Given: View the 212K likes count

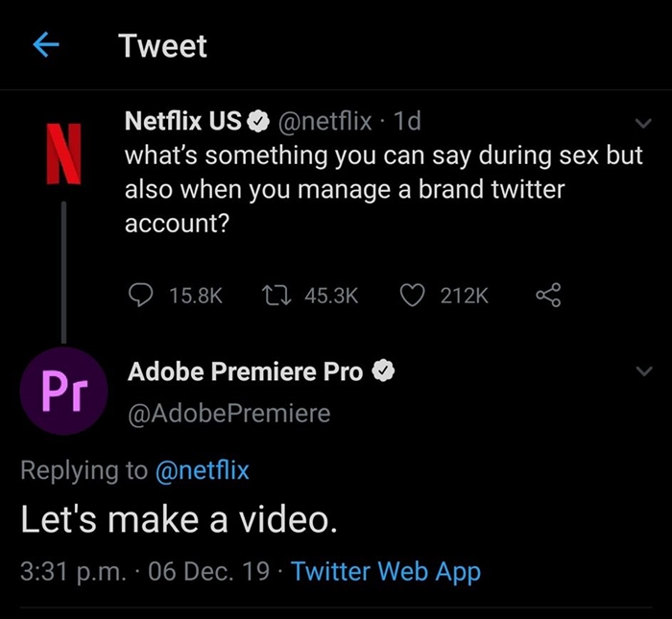Looking at the screenshot, I should [x=465, y=296].
